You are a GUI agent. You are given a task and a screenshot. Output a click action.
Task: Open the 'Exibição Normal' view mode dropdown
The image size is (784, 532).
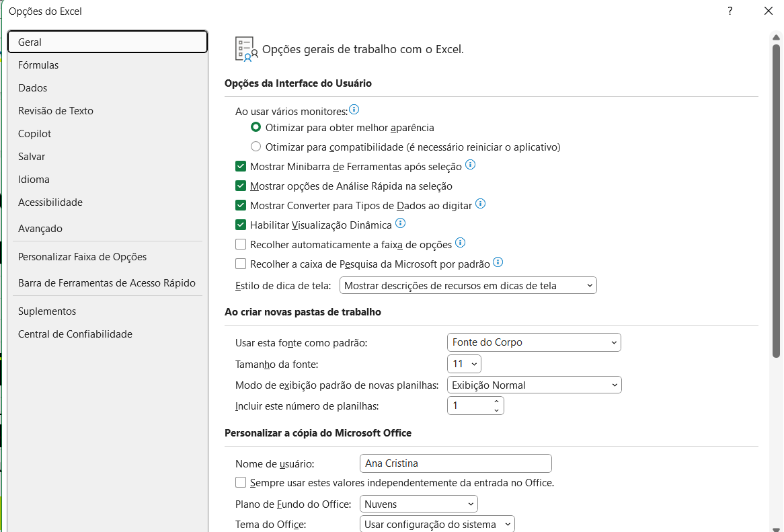(x=534, y=385)
